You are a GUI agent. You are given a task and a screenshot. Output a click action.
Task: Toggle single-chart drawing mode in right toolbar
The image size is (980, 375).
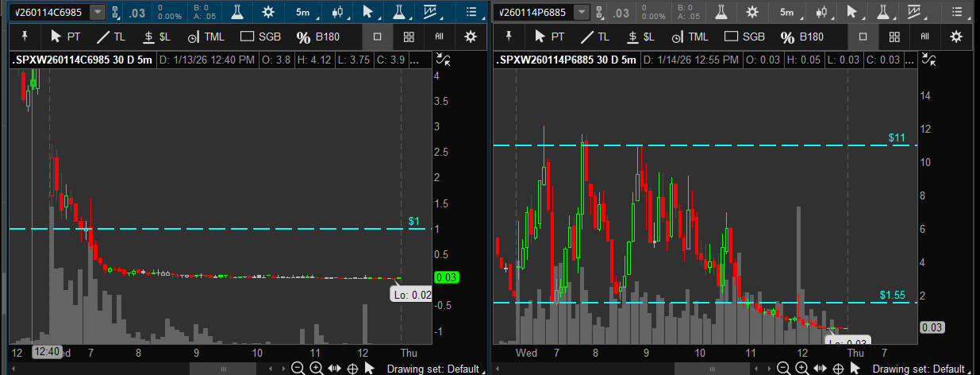click(x=863, y=37)
